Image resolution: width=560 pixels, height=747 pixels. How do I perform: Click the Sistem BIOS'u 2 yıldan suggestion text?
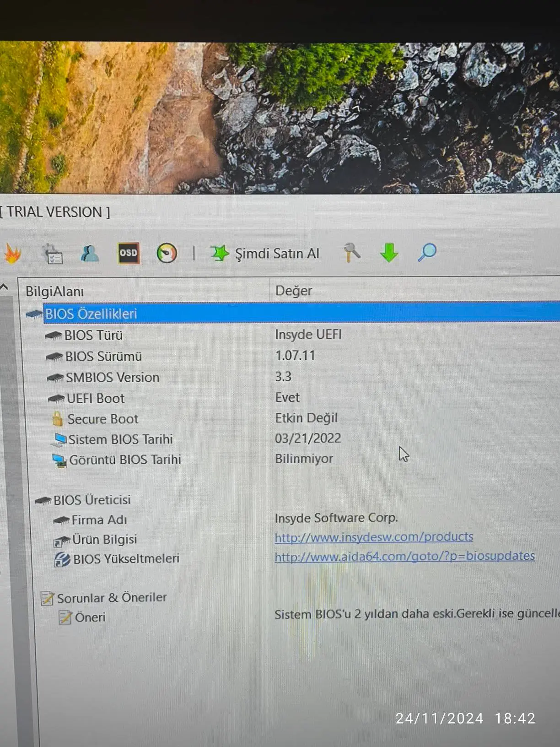coord(417,613)
